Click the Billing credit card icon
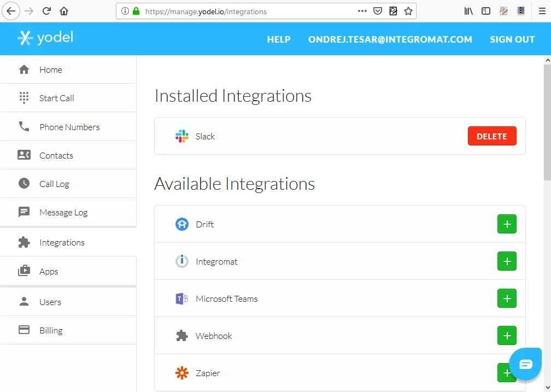This screenshot has width=551, height=392. click(24, 330)
